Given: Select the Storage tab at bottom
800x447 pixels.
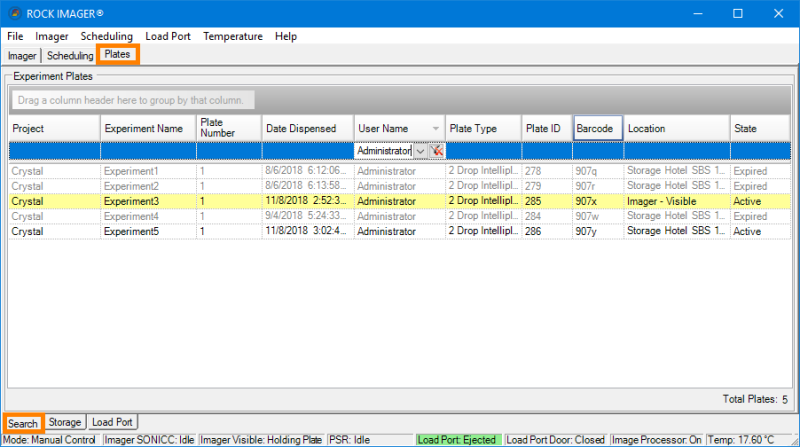Looking at the screenshot, I should pyautogui.click(x=65, y=423).
